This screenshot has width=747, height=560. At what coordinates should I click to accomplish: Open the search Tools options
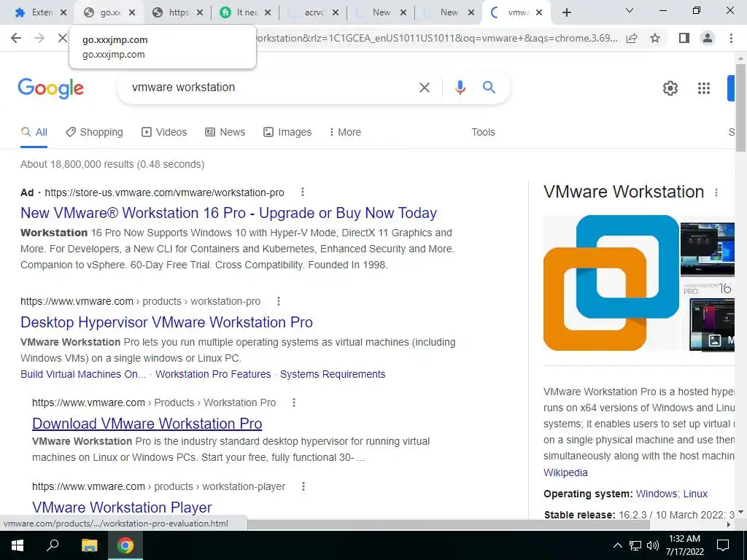tap(483, 133)
